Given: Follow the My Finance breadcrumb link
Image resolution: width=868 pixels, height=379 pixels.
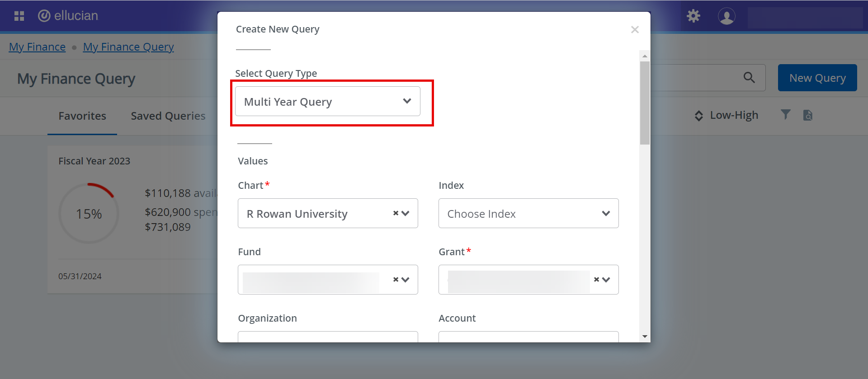Looking at the screenshot, I should pos(37,47).
